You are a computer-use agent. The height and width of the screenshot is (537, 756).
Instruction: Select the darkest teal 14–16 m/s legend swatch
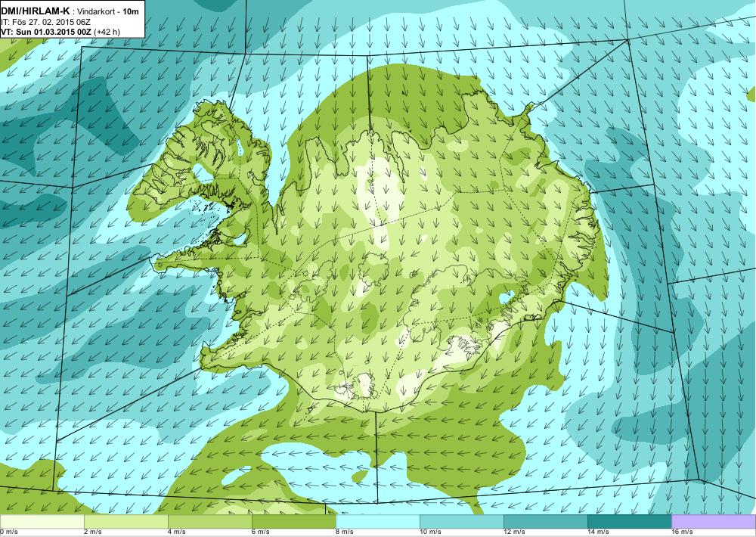[629, 522]
